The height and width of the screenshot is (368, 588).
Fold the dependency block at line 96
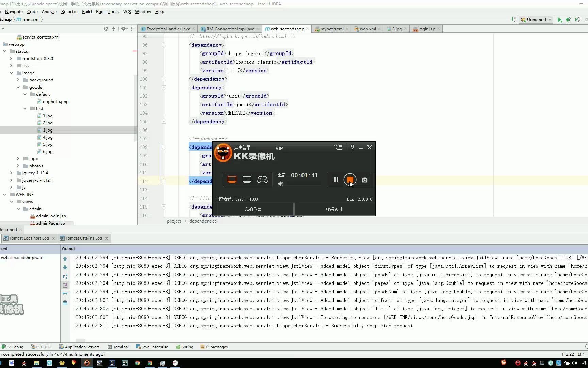164,45
